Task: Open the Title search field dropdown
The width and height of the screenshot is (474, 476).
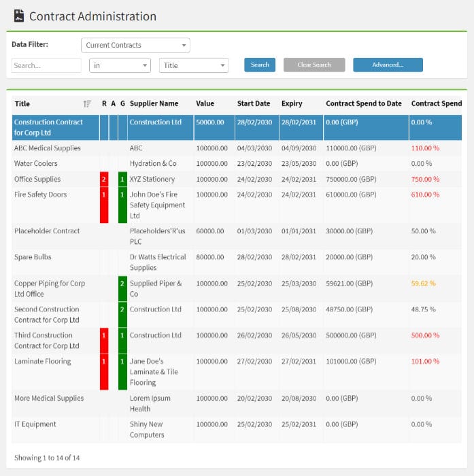Action: coord(194,65)
